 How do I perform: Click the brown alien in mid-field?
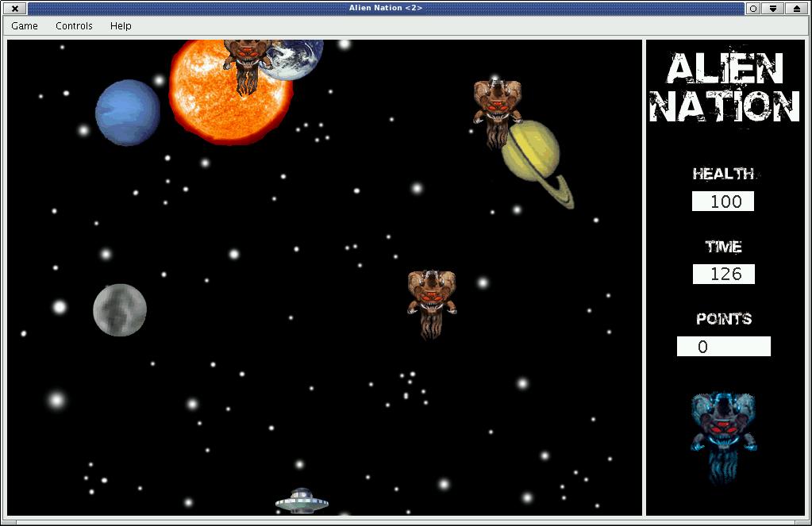431,305
